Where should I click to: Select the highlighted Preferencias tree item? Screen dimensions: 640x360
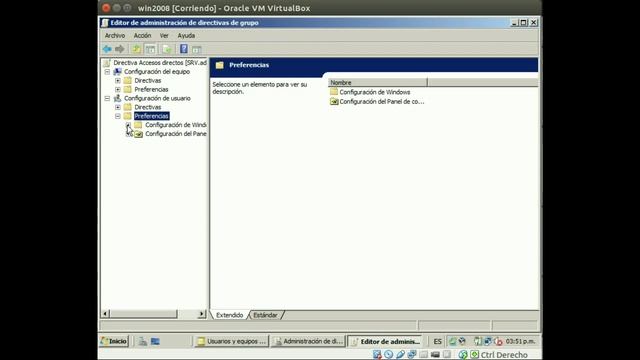151,116
